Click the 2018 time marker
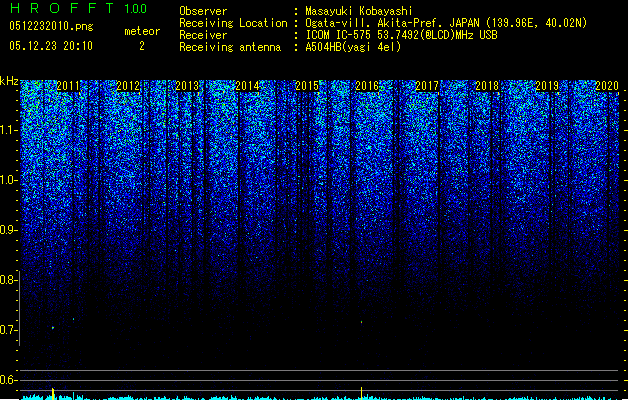 pyautogui.click(x=487, y=86)
